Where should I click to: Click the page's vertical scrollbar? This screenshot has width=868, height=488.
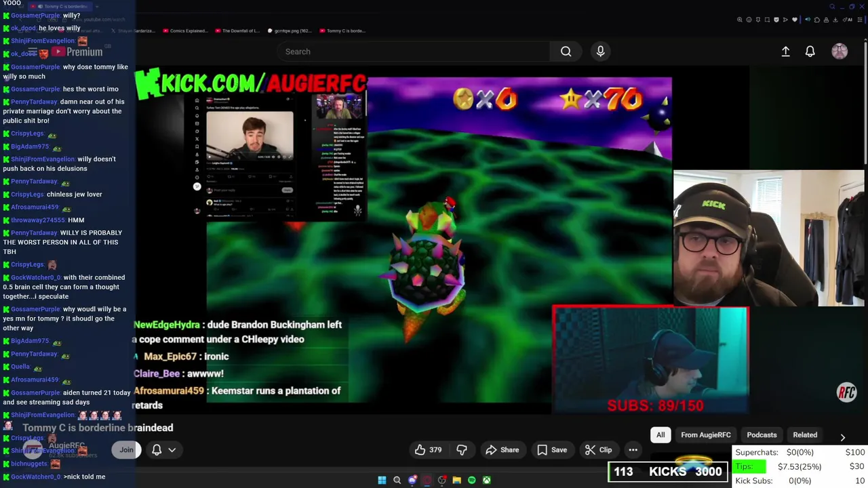pos(865,102)
